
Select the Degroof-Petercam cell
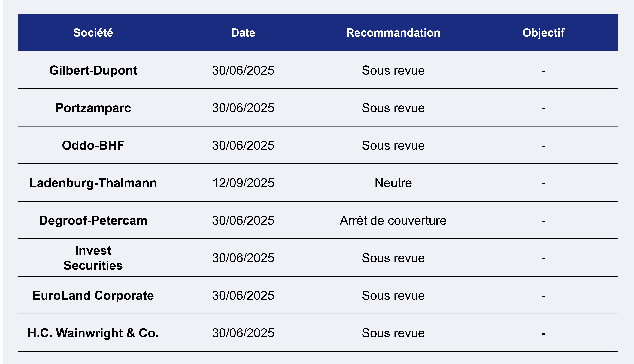(x=93, y=220)
